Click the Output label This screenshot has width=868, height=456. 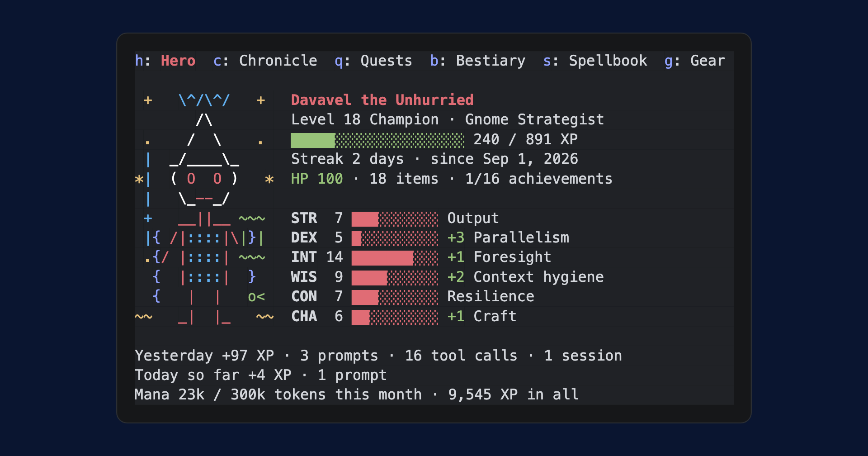[473, 218]
